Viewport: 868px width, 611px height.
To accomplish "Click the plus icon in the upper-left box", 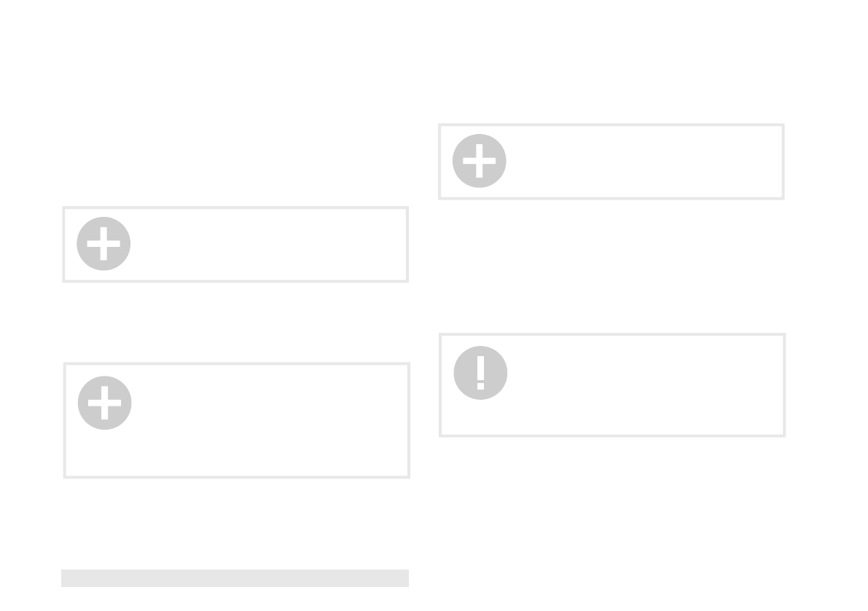I will (103, 244).
